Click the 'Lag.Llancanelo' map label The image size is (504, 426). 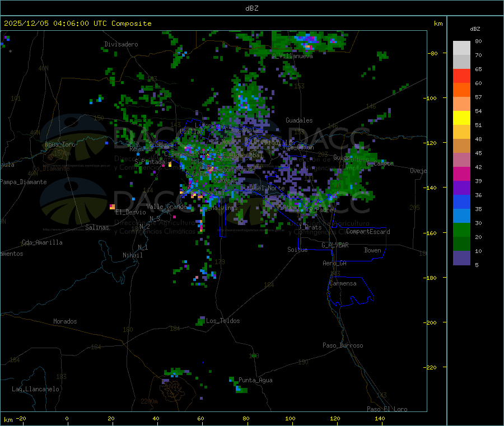[36, 389]
